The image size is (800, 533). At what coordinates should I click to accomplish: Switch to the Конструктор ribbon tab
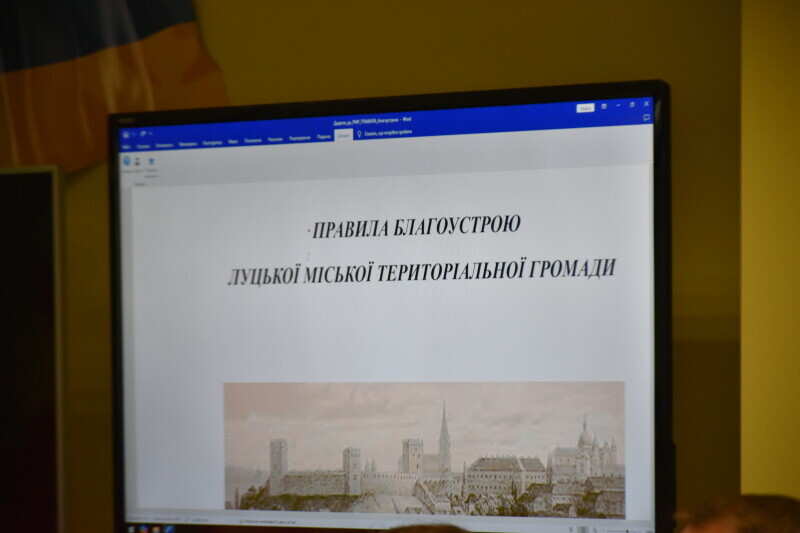212,142
